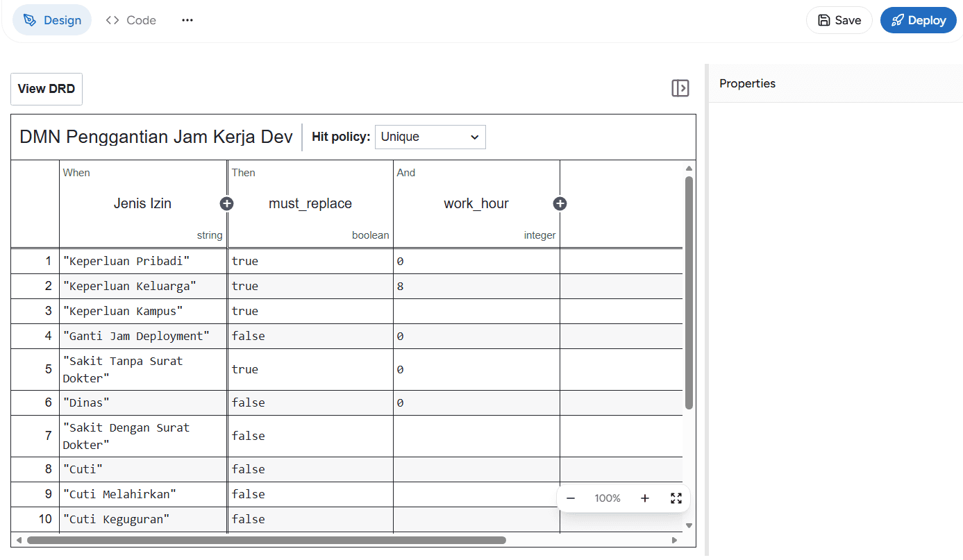Select cell "Keperluan Keluarga"
This screenshot has height=560, width=963.
click(x=143, y=287)
